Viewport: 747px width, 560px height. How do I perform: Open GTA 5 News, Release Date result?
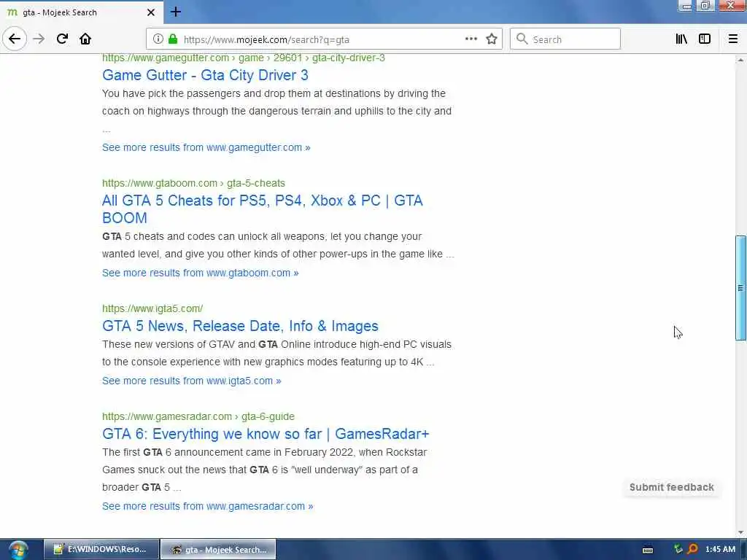(x=240, y=326)
